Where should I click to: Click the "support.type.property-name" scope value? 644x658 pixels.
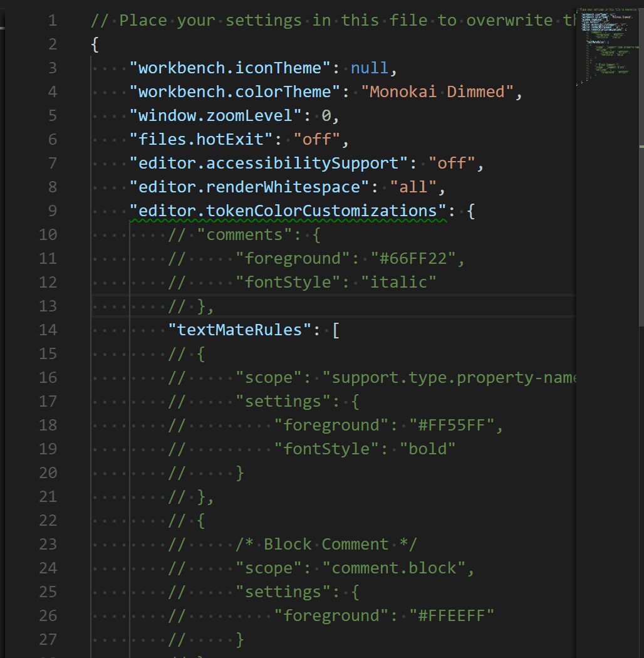tap(449, 378)
